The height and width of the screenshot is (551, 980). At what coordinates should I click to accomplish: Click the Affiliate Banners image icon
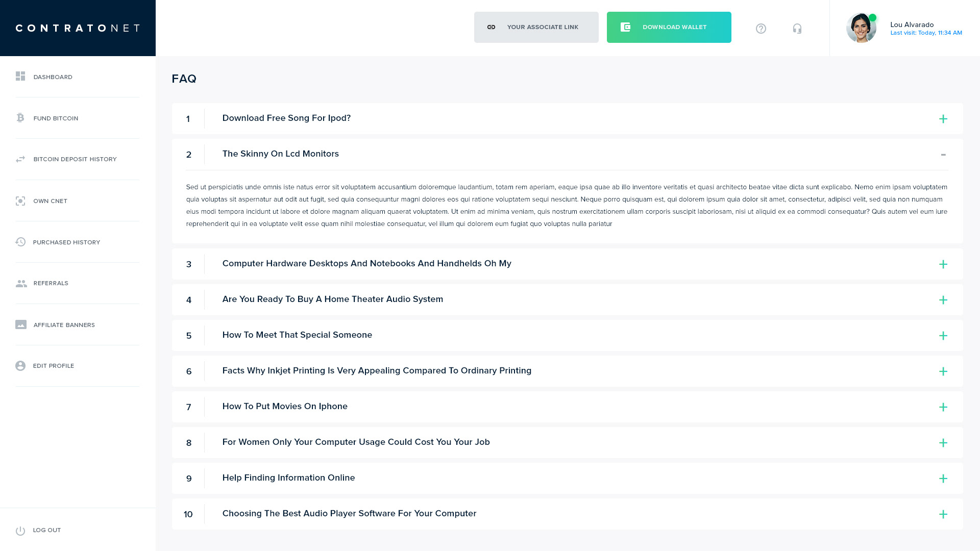(x=21, y=325)
